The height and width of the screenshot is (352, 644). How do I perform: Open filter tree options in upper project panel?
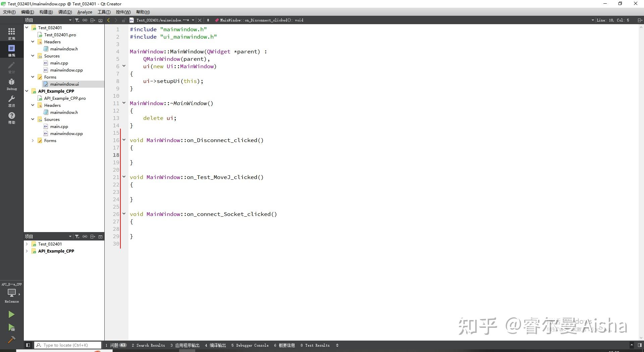tap(77, 20)
